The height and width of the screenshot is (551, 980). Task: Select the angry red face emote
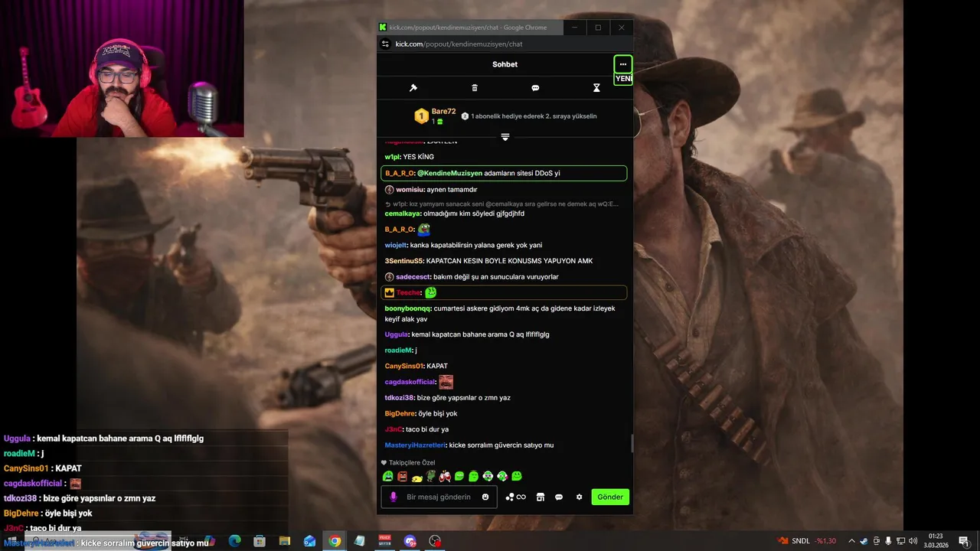402,476
